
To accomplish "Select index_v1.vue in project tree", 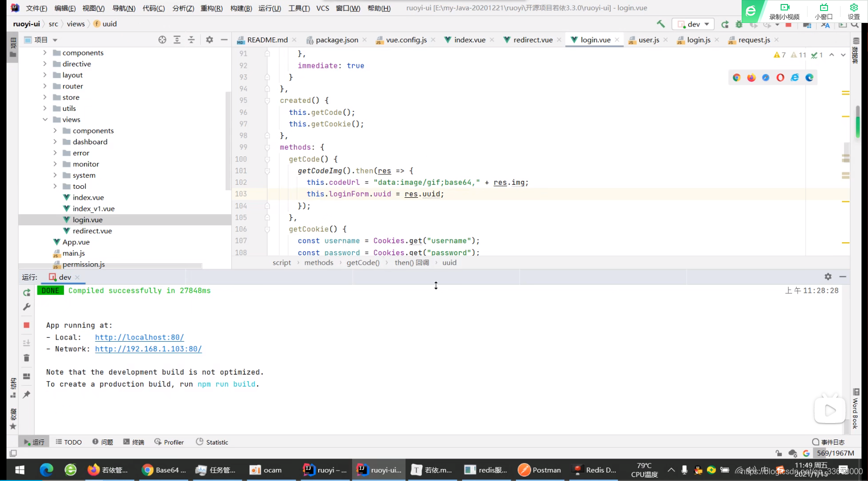I will point(93,209).
